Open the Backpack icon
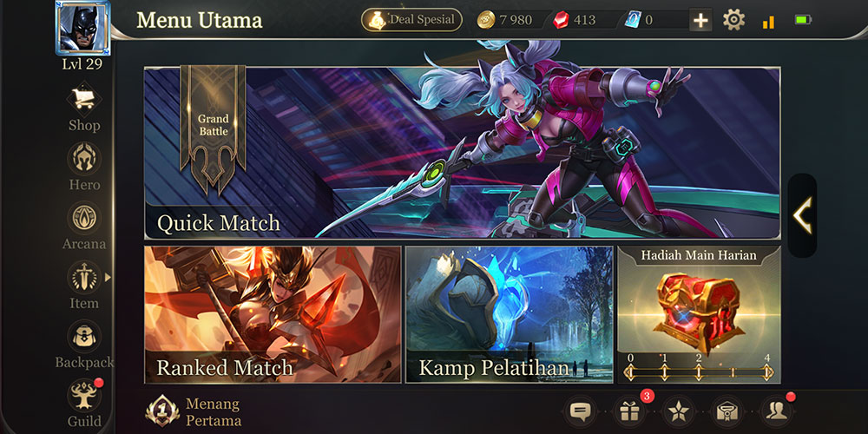The width and height of the screenshot is (868, 434). tap(84, 337)
